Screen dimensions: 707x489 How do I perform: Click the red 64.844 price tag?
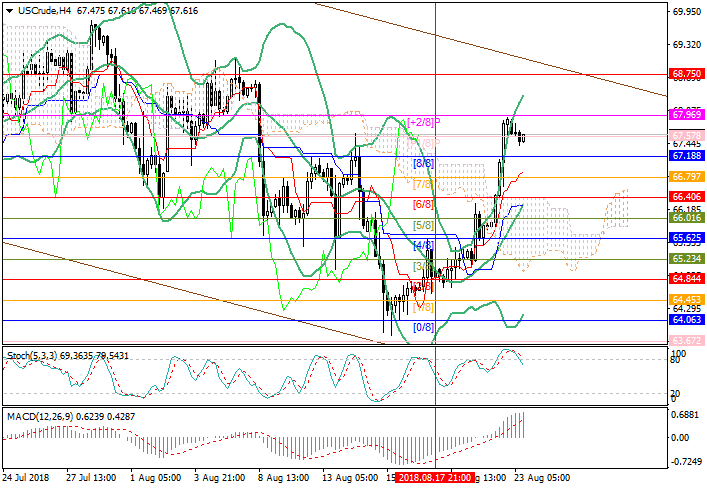[685, 279]
